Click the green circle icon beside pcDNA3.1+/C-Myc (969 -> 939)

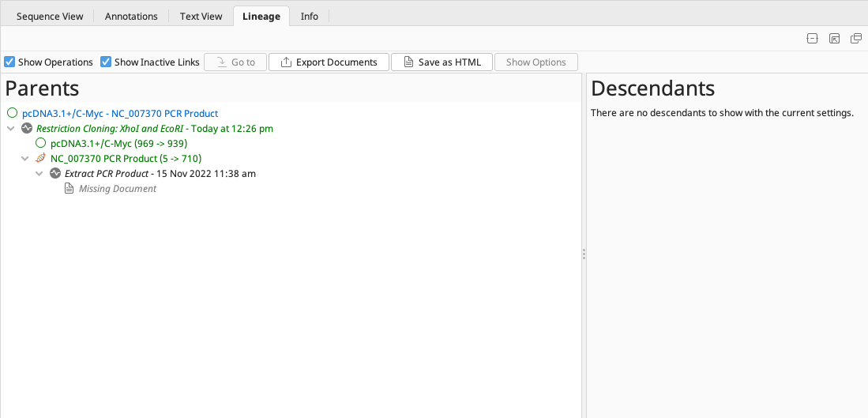41,143
